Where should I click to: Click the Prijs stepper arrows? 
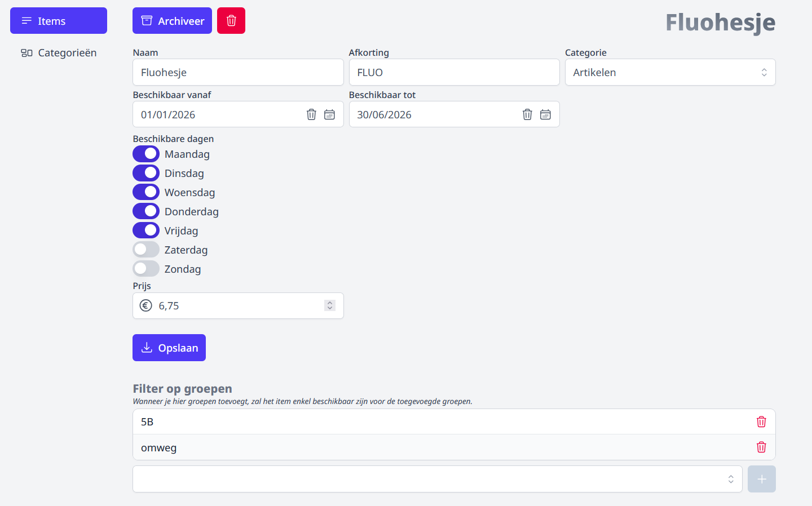pyautogui.click(x=330, y=305)
